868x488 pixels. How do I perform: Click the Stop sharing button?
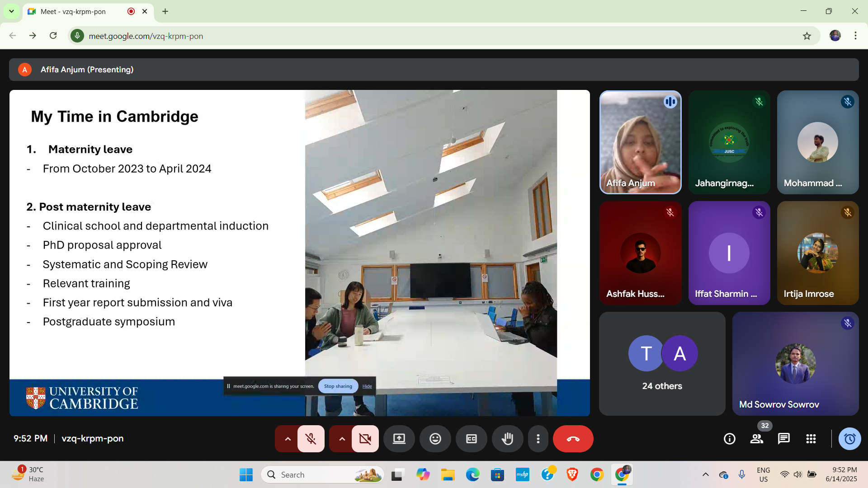(338, 386)
